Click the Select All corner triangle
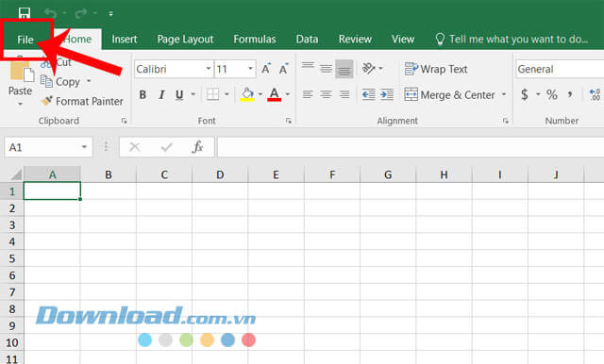The width and height of the screenshot is (604, 364). tap(15, 174)
